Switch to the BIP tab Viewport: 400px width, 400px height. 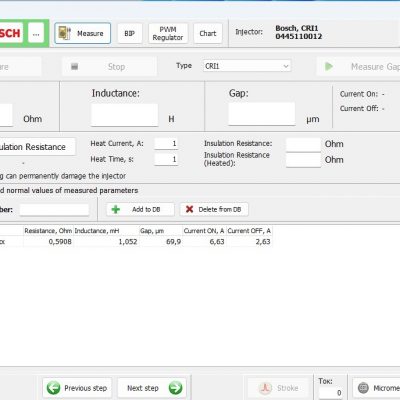pyautogui.click(x=130, y=33)
